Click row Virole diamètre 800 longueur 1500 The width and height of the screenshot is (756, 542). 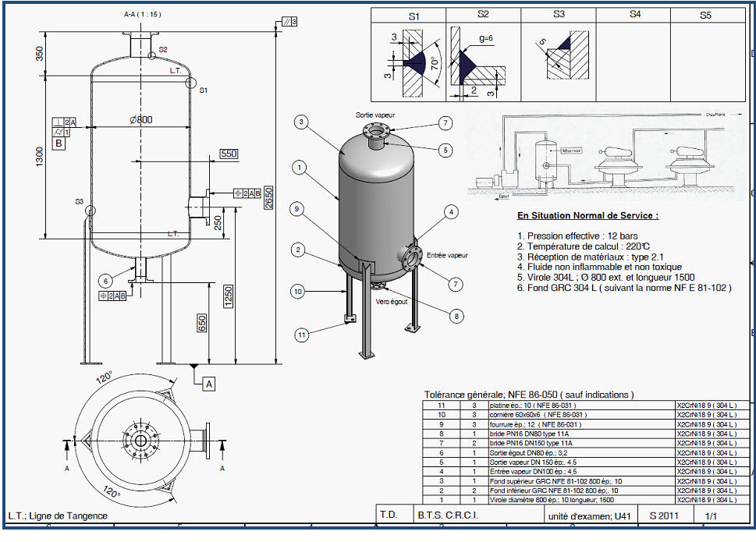click(x=586, y=500)
